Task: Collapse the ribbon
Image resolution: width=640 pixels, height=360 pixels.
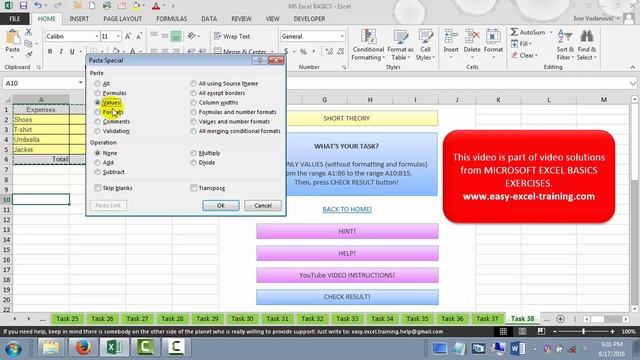Action: tap(633, 67)
